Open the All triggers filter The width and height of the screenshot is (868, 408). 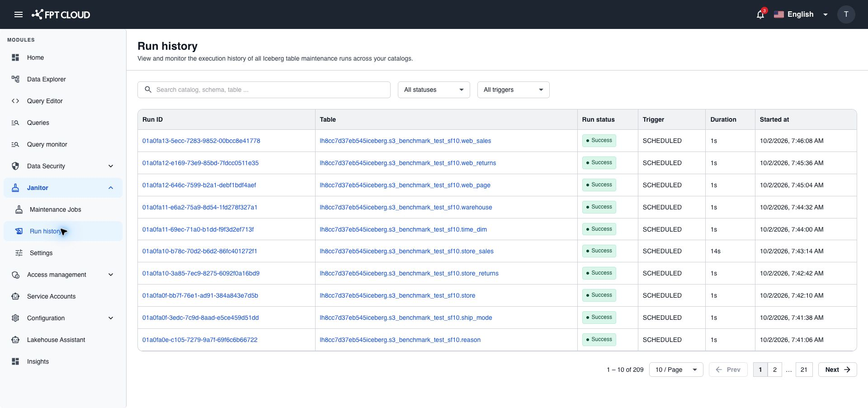pyautogui.click(x=514, y=90)
